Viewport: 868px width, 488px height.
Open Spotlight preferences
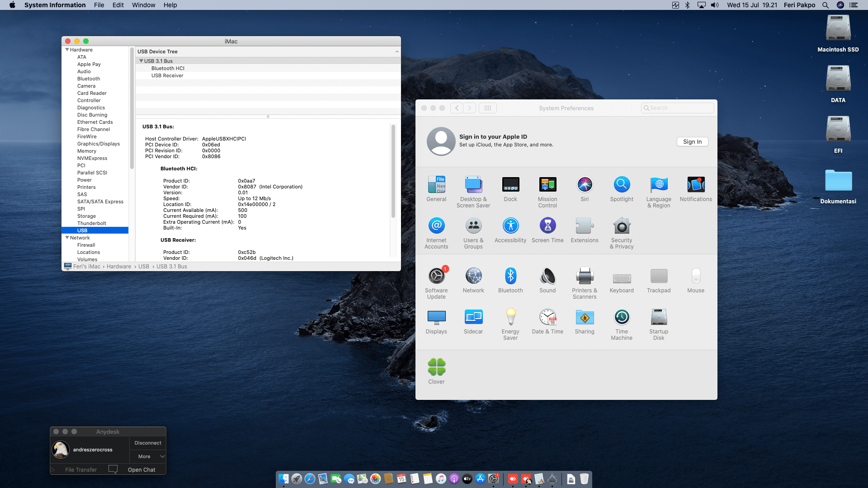[622, 188]
